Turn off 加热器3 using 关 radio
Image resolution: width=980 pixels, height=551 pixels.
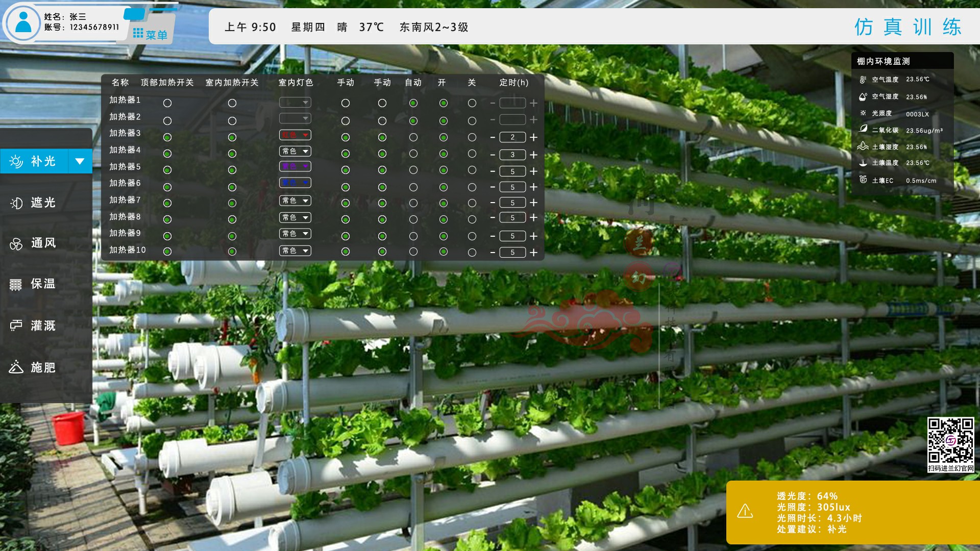(x=472, y=137)
